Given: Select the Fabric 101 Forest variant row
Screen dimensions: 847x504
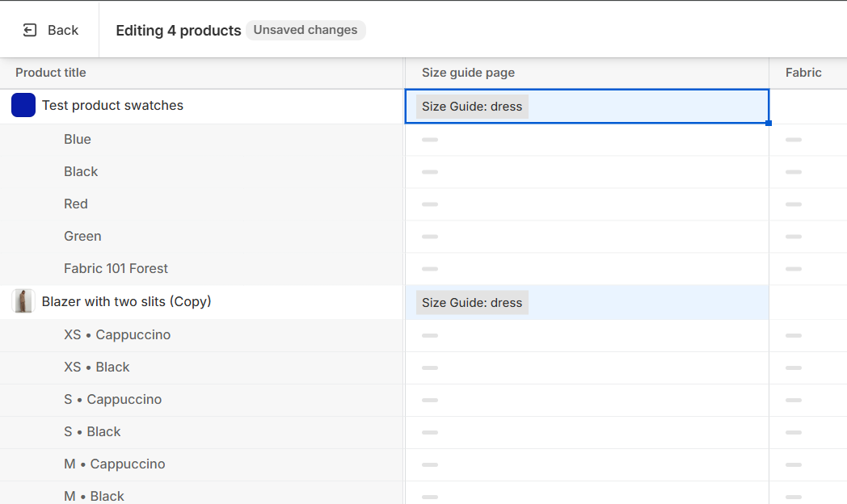Looking at the screenshot, I should pyautogui.click(x=116, y=268).
